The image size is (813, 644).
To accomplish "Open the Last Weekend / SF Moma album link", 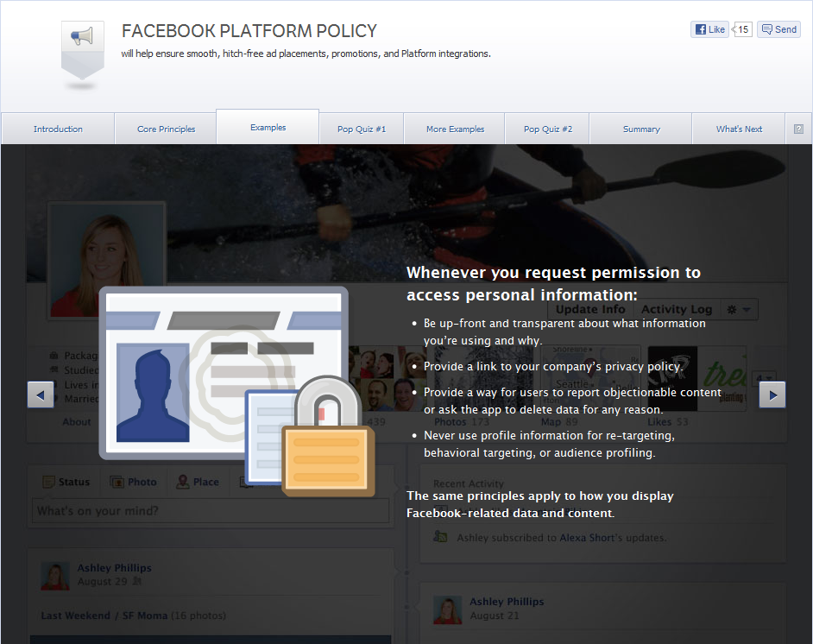I will point(104,616).
